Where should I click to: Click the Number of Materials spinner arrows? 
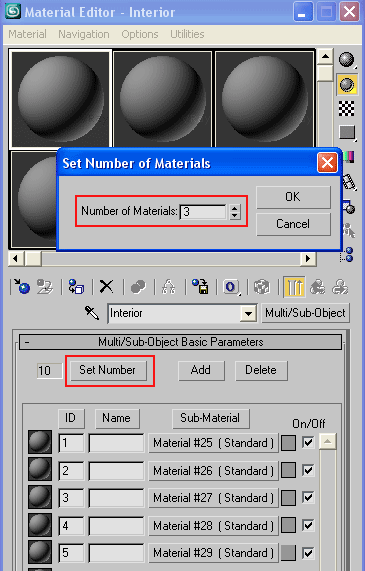point(235,211)
